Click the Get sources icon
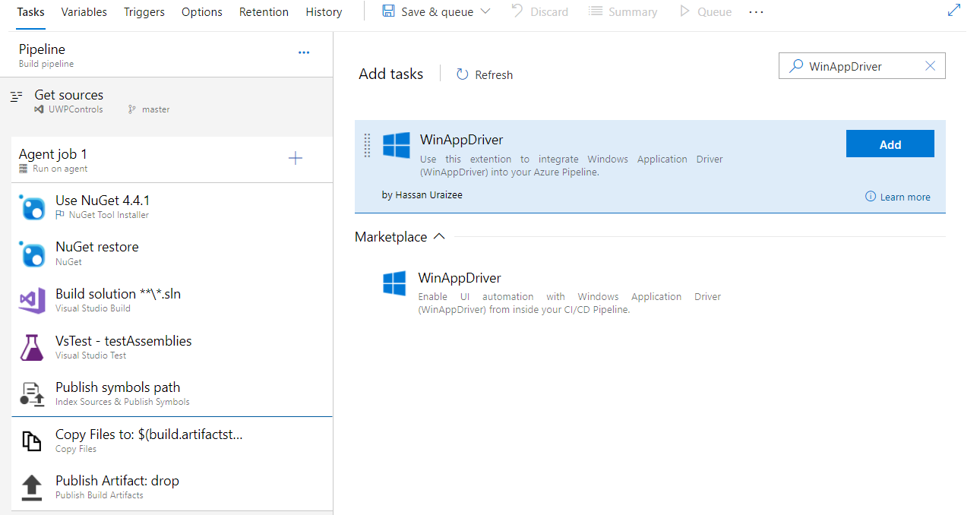Image resolution: width=980 pixels, height=515 pixels. [17, 96]
